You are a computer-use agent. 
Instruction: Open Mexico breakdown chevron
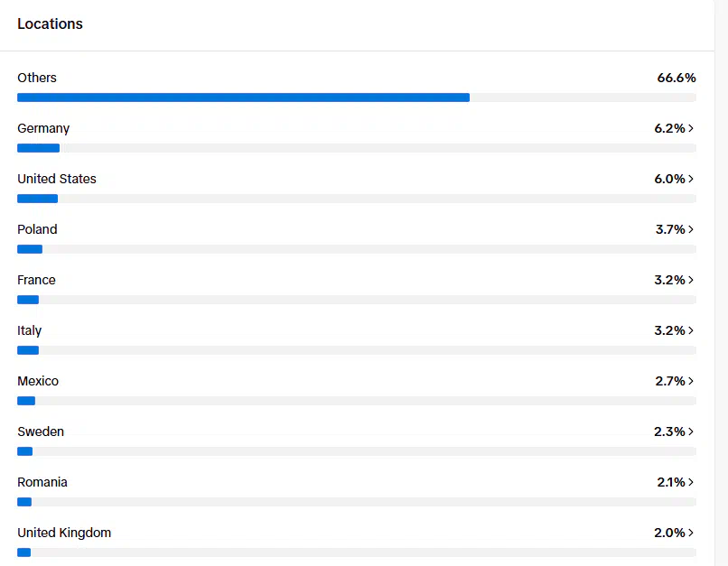point(691,381)
